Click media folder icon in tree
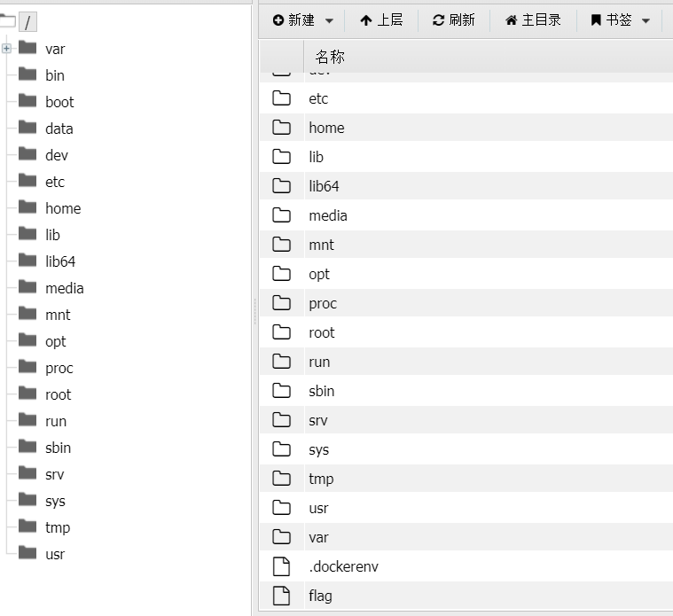The height and width of the screenshot is (616, 673). pyautogui.click(x=27, y=287)
